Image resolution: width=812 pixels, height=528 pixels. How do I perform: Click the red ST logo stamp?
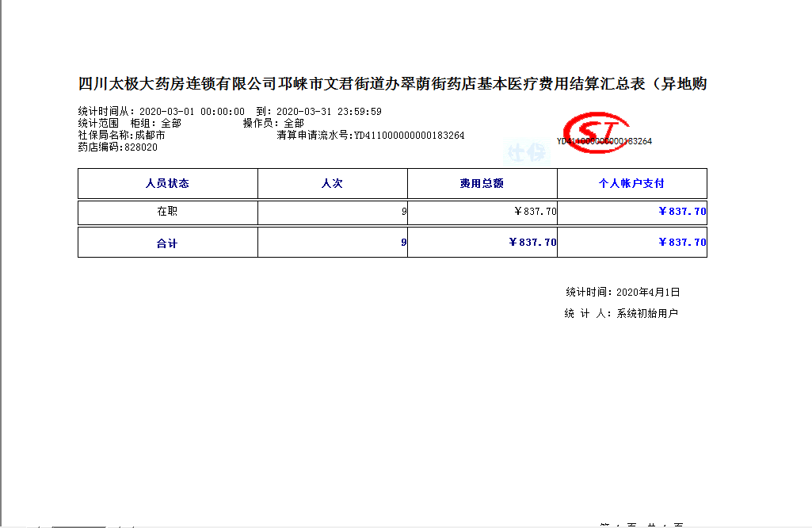[x=596, y=132]
